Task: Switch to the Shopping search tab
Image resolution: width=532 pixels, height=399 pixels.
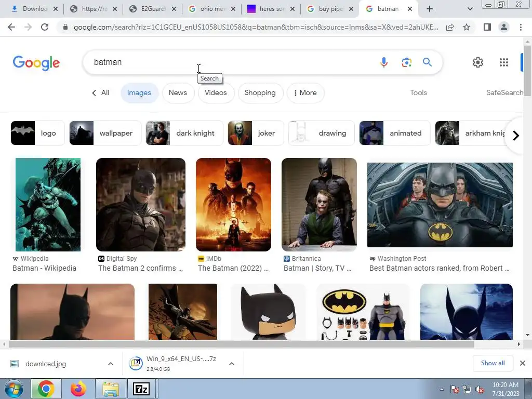Action: [x=260, y=93]
